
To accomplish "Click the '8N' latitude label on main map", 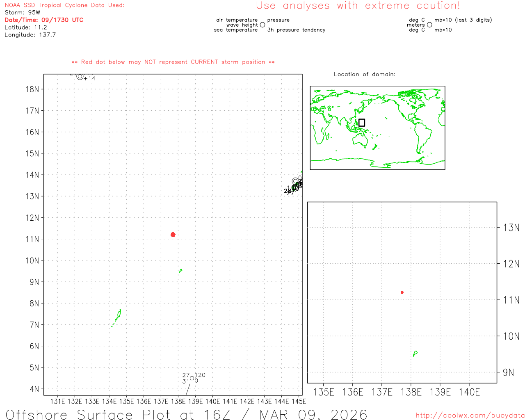I will click(34, 304).
